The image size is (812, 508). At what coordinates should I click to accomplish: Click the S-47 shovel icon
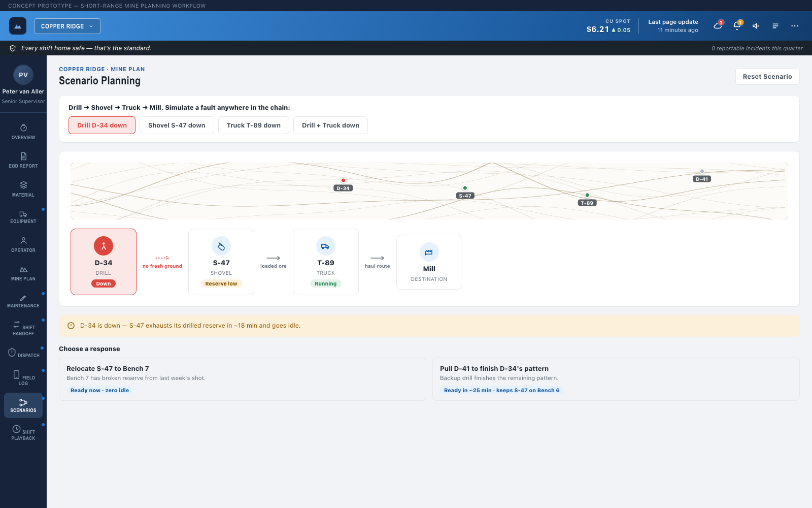click(221, 246)
